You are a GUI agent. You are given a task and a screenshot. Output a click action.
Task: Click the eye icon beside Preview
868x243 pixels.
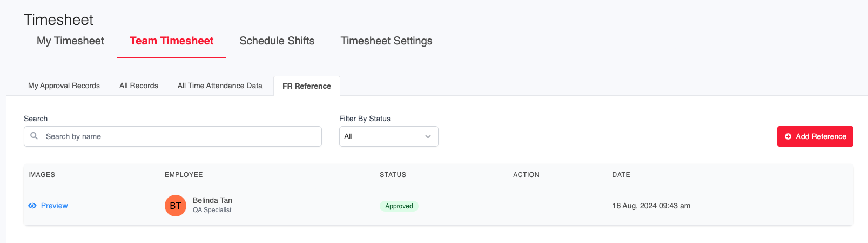tap(32, 206)
